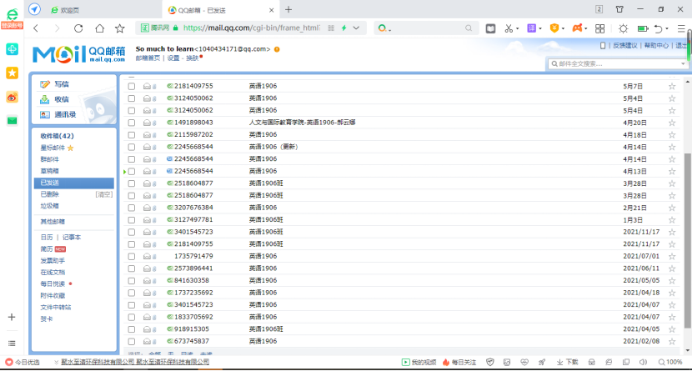
Task: Open the browser hamburger menu icon
Action: 681,29
